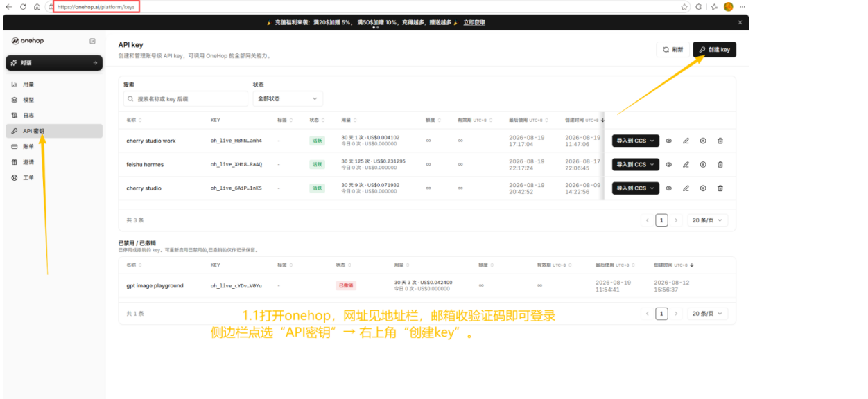This screenshot has width=868, height=399.
Task: Click the browser profile avatar
Action: [x=728, y=6]
